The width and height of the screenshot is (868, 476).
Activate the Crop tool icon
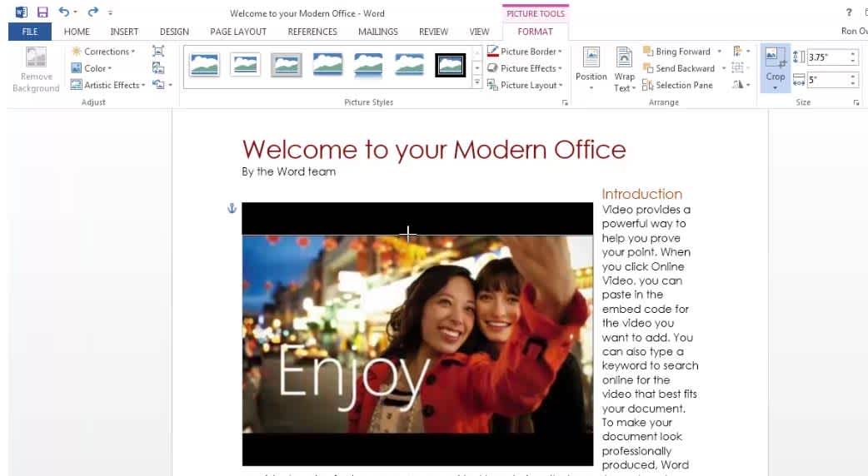pos(775,57)
